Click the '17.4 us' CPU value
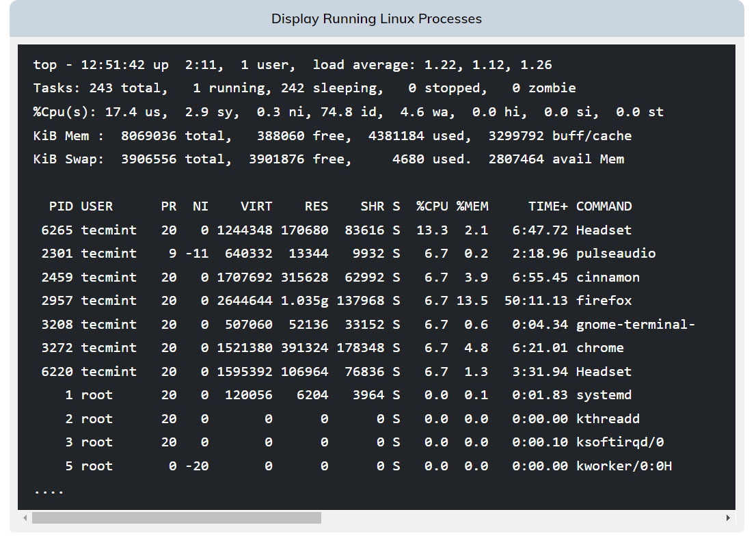This screenshot has width=756, height=538. (135, 112)
